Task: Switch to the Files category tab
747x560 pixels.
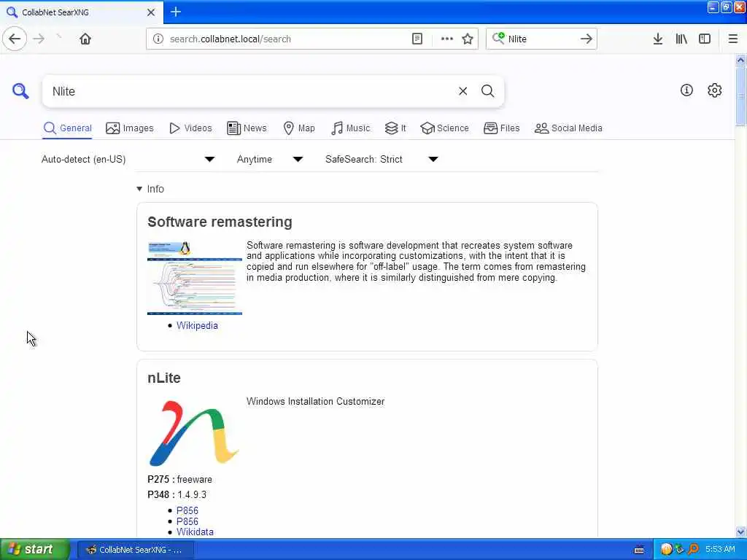Action: click(501, 128)
